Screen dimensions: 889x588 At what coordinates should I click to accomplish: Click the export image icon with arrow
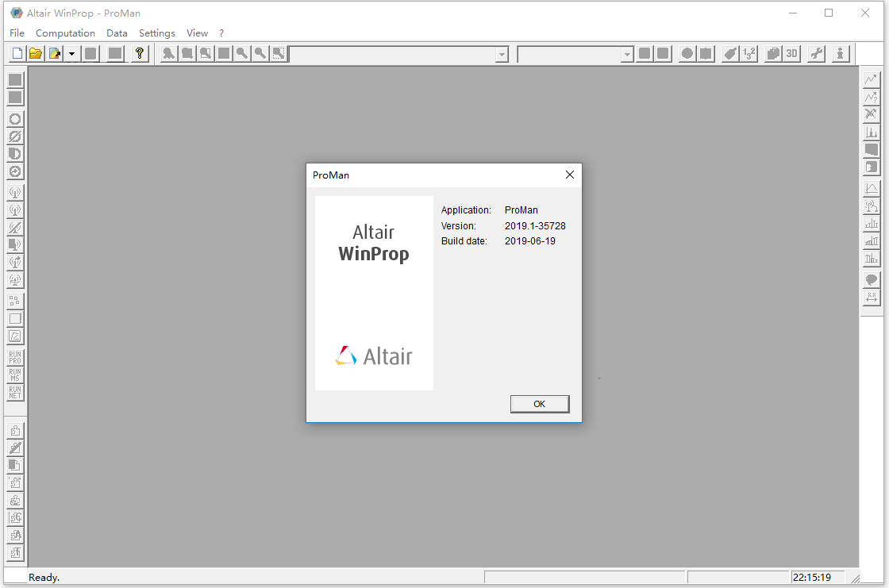(x=55, y=54)
